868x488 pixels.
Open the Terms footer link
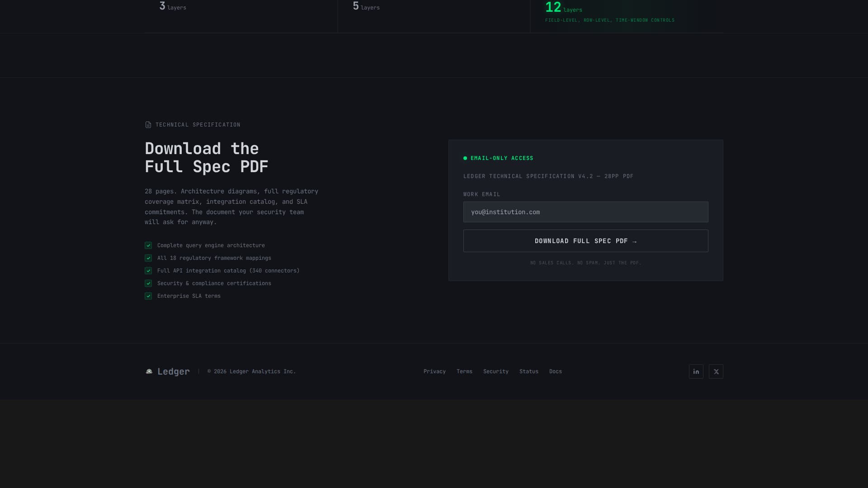coord(464,371)
